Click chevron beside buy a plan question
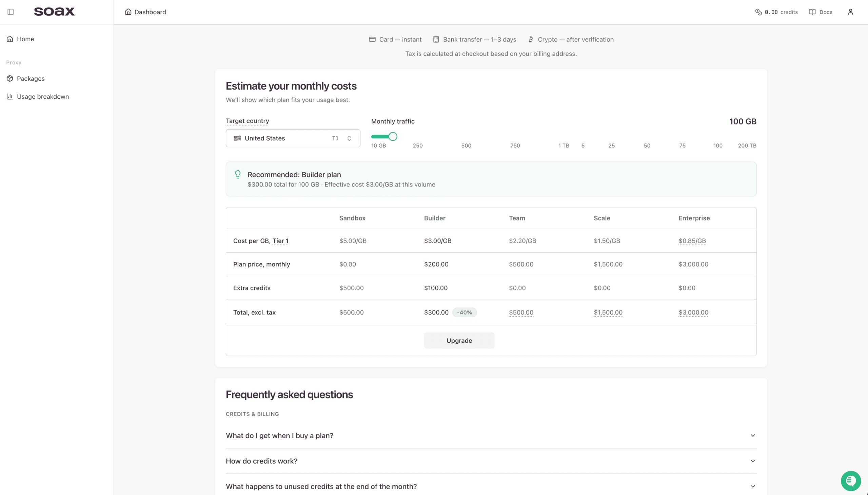Viewport: 868px width, 495px height. 753,436
